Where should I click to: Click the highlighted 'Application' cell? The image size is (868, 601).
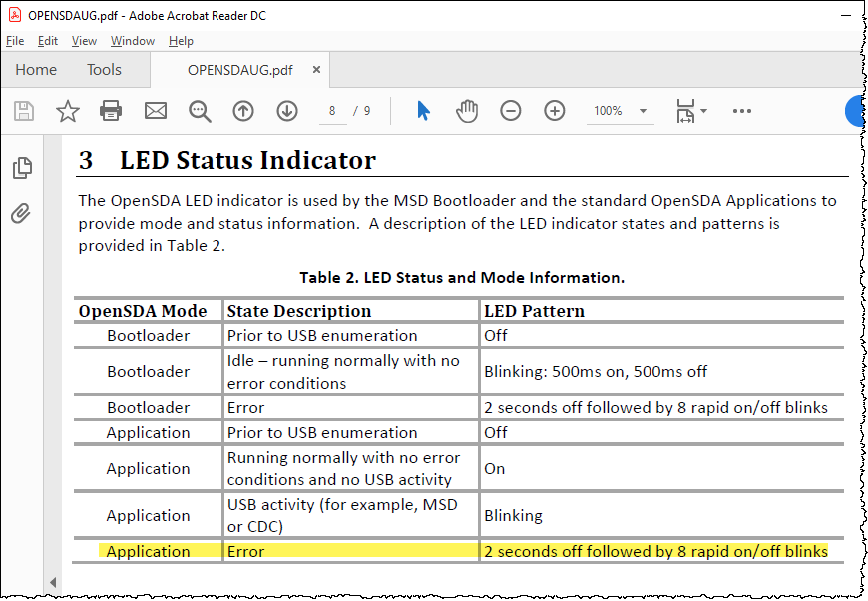point(148,552)
